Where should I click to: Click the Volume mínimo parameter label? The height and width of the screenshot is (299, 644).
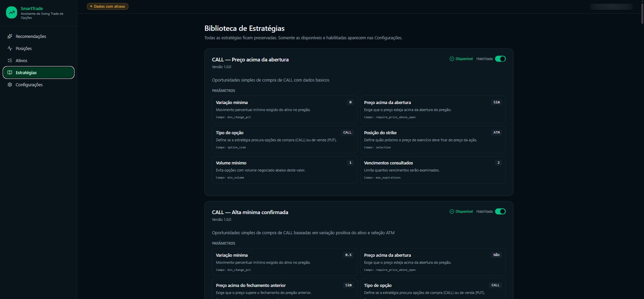[231, 163]
